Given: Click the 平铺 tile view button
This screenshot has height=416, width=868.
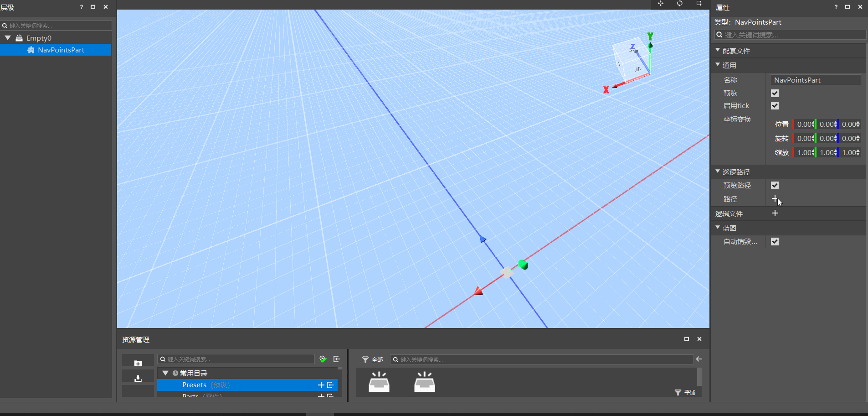Looking at the screenshot, I should pos(685,392).
